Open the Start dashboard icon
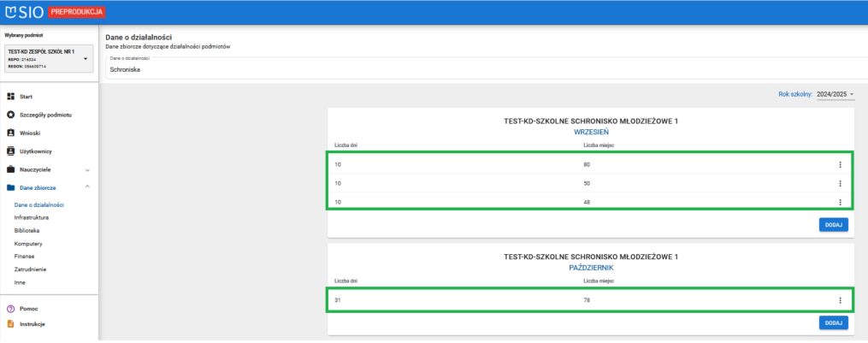Image resolution: width=868 pixels, height=343 pixels. pos(10,97)
